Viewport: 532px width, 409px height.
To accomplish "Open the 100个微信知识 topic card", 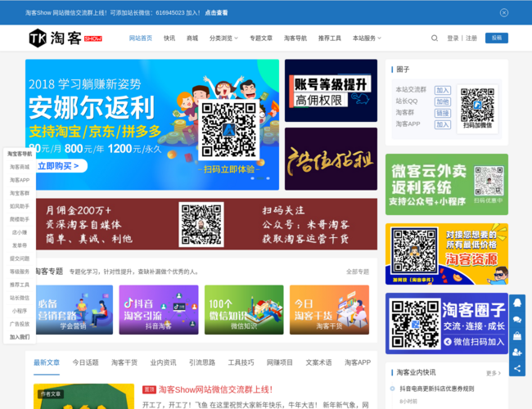I will click(244, 310).
